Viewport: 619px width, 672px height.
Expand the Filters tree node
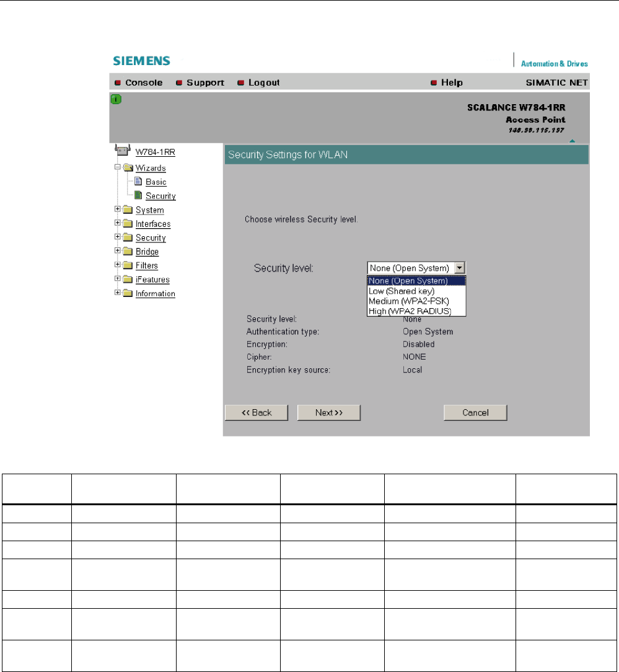[117, 265]
